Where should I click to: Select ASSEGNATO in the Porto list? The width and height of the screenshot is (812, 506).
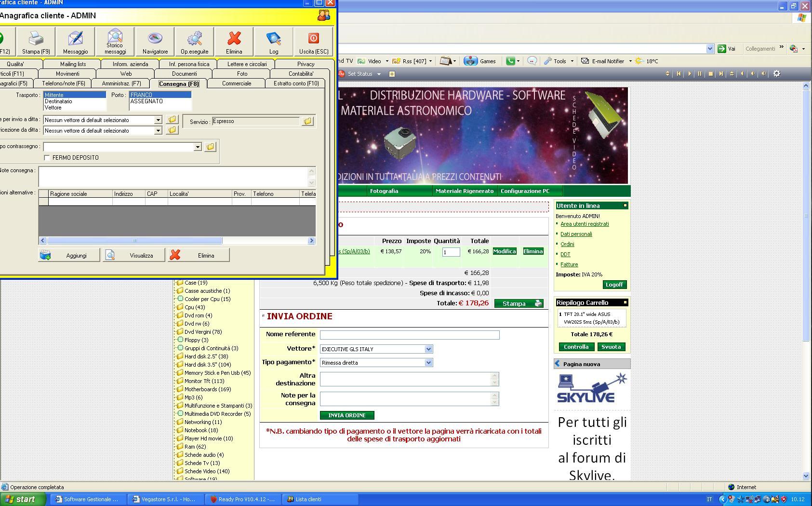click(160, 101)
